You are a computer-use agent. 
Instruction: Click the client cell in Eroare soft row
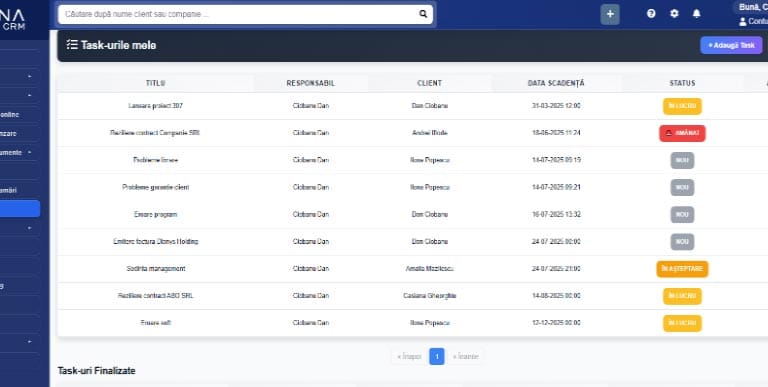point(430,323)
